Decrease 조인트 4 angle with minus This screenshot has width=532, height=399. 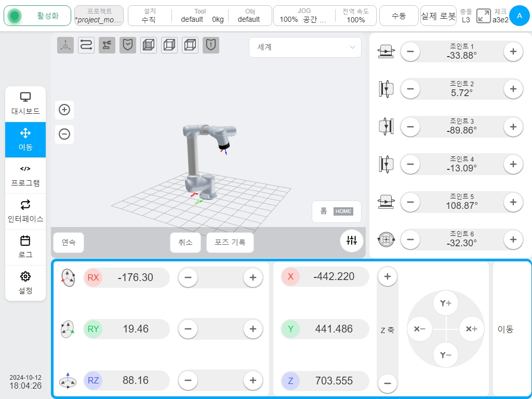(x=410, y=164)
